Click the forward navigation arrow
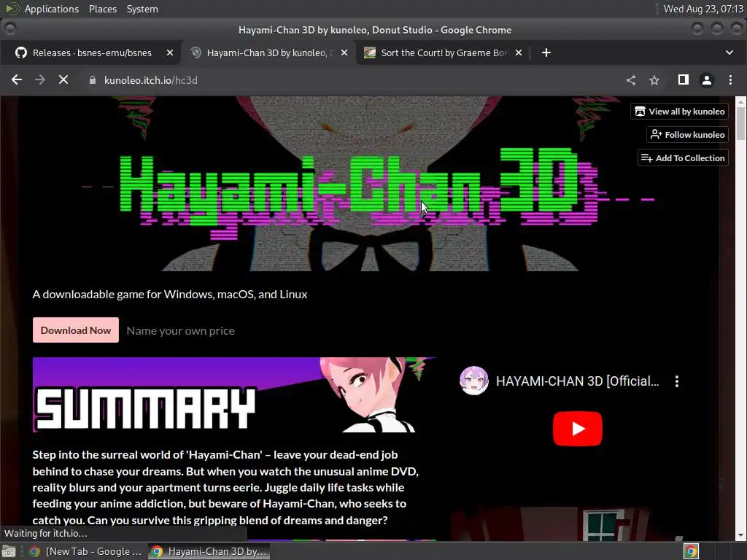Image resolution: width=747 pixels, height=560 pixels. pos(40,80)
